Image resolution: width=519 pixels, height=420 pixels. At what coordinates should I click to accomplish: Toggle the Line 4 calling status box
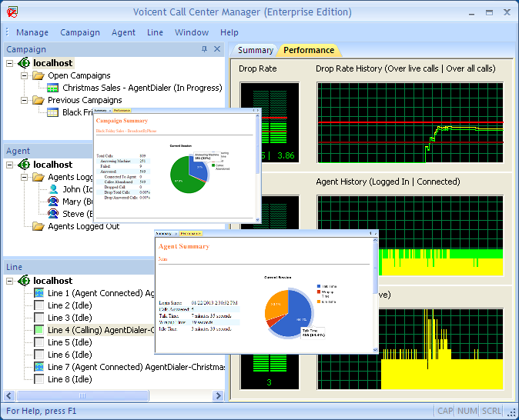coord(39,330)
